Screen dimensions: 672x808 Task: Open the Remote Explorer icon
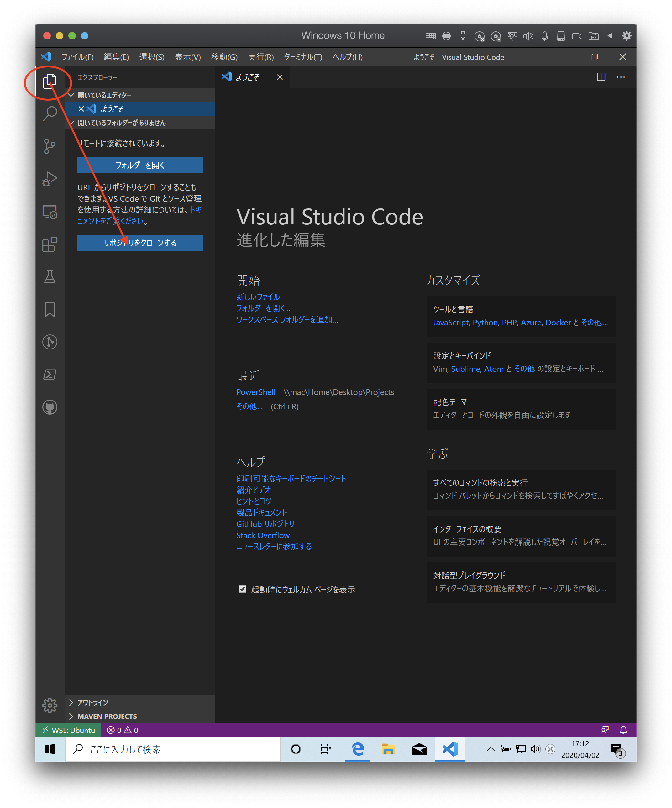[50, 212]
